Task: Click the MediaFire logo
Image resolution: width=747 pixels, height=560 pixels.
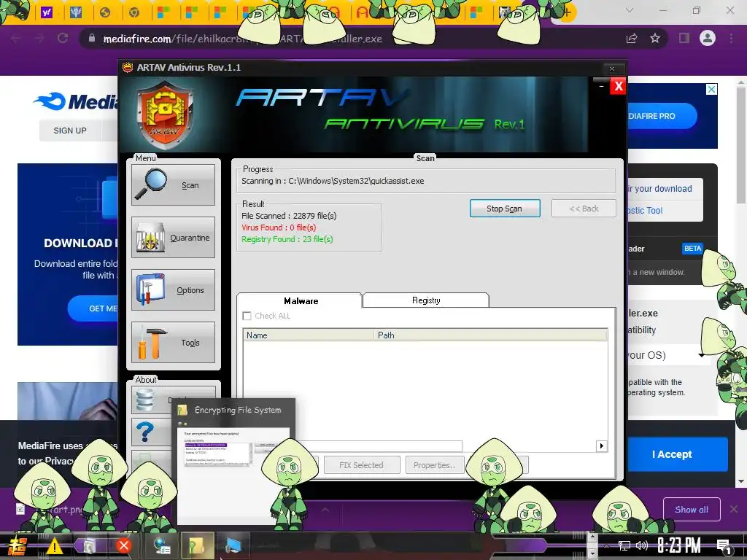Action: (x=75, y=101)
